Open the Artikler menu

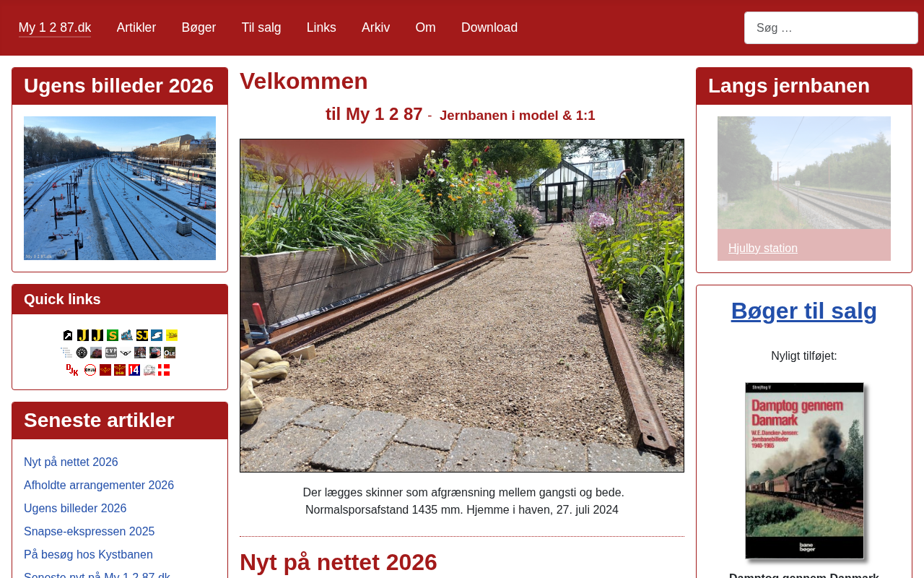pyautogui.click(x=136, y=27)
